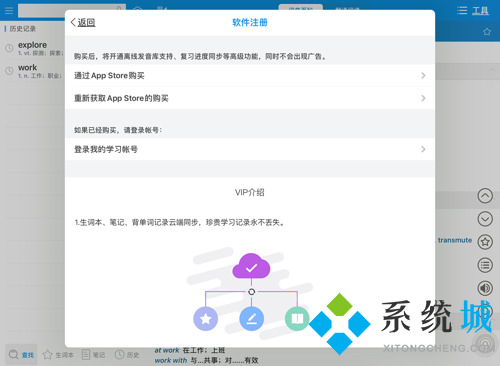Tap the clock icon beside work
The image size is (500, 366).
[x=9, y=71]
